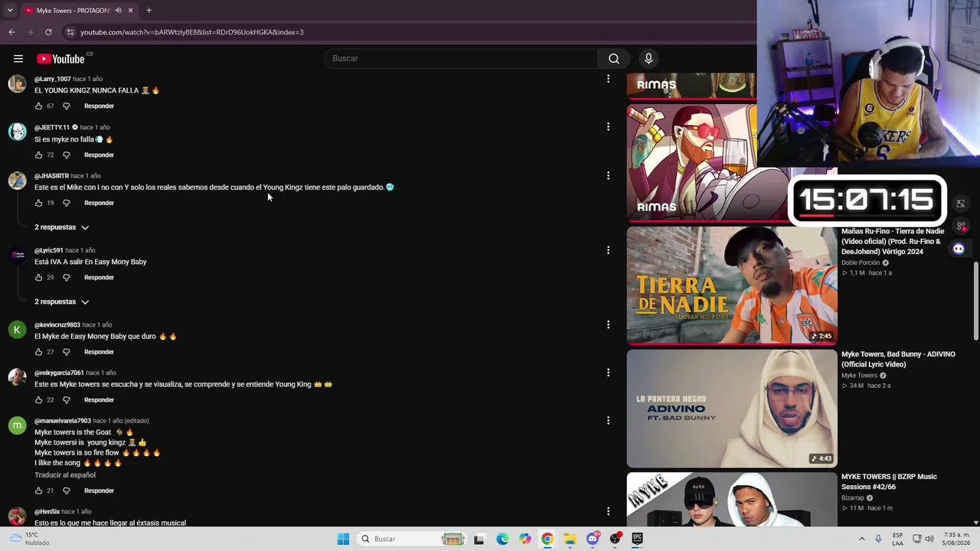The width and height of the screenshot is (980, 551).
Task: Open more options for @JEETTY.11 comment
Action: [x=608, y=127]
